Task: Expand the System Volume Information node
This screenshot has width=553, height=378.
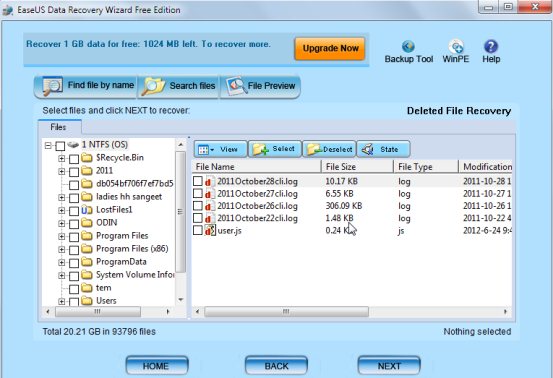Action: tap(62, 276)
